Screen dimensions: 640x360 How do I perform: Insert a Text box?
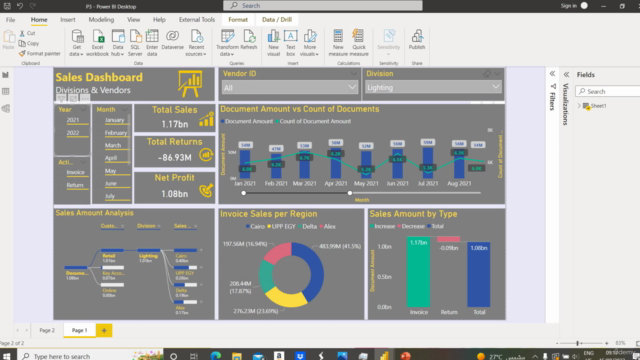[291, 43]
